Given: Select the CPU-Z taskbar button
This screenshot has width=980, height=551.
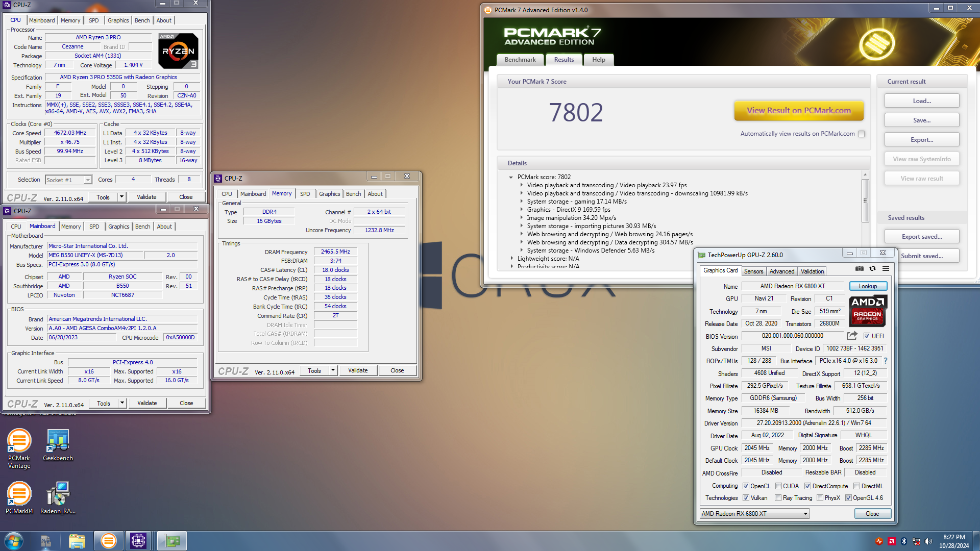Looking at the screenshot, I should pos(138,541).
